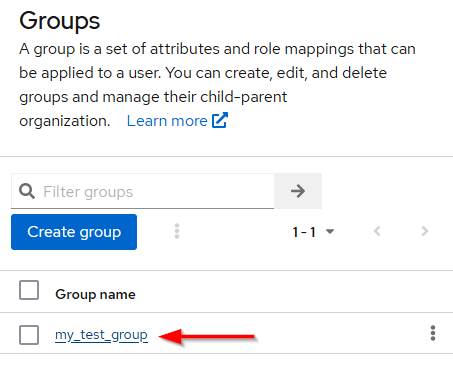Check the my_test_group row checkbox
453x365 pixels.
point(29,335)
